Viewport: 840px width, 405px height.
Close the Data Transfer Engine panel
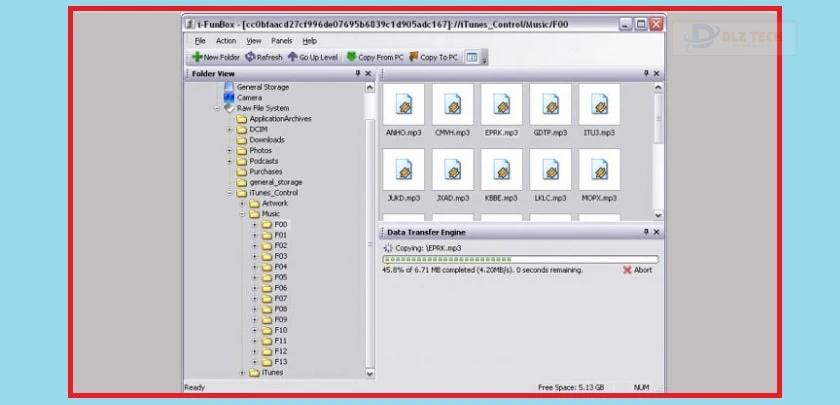pos(657,232)
